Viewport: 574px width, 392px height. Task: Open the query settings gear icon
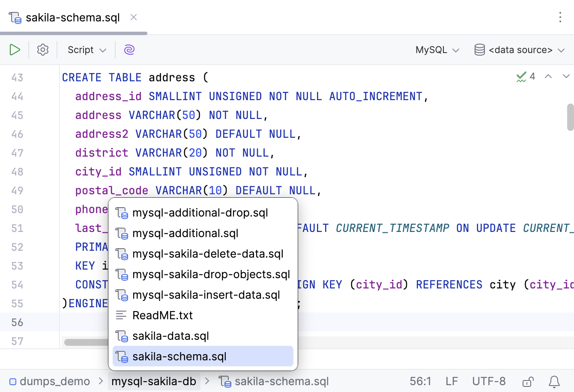[43, 50]
